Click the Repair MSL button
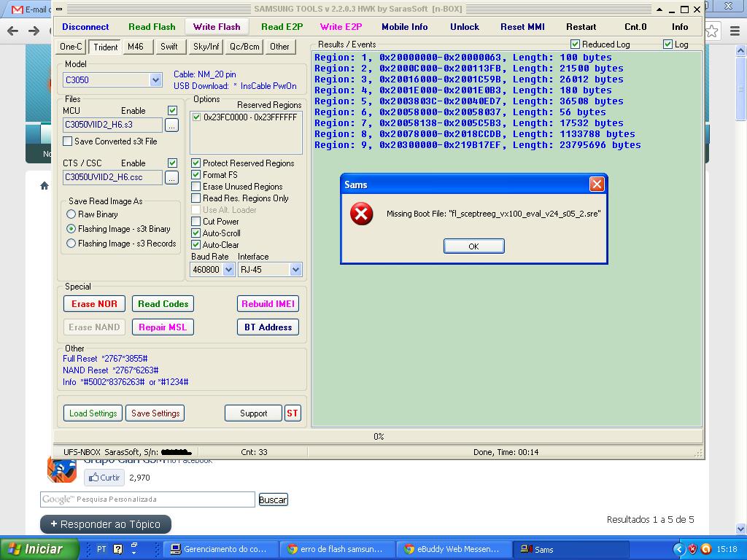 pos(163,327)
